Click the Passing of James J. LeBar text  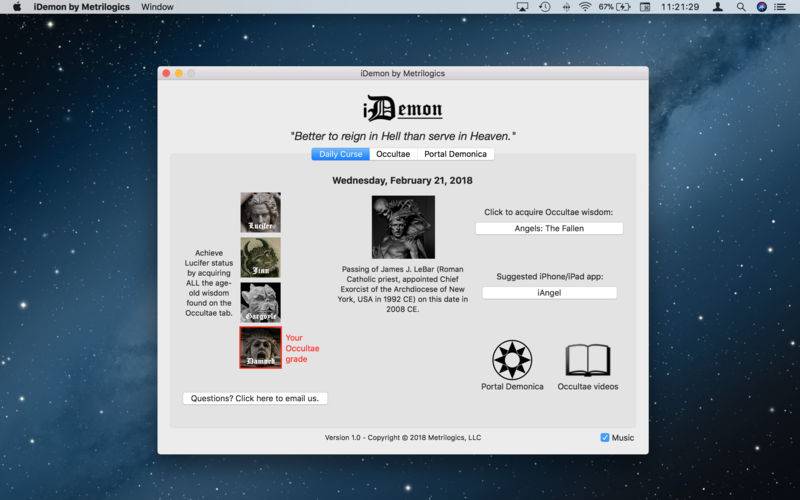click(x=403, y=289)
